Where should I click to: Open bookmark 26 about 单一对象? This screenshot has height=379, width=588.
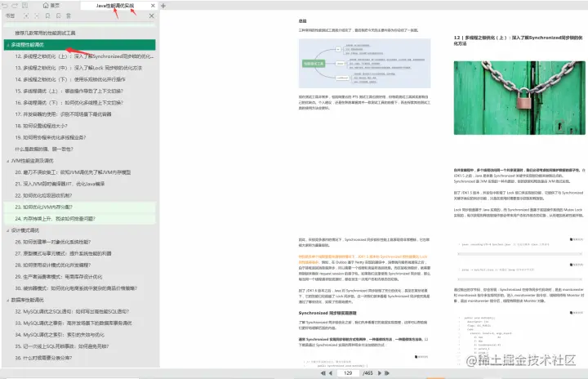(x=53, y=242)
